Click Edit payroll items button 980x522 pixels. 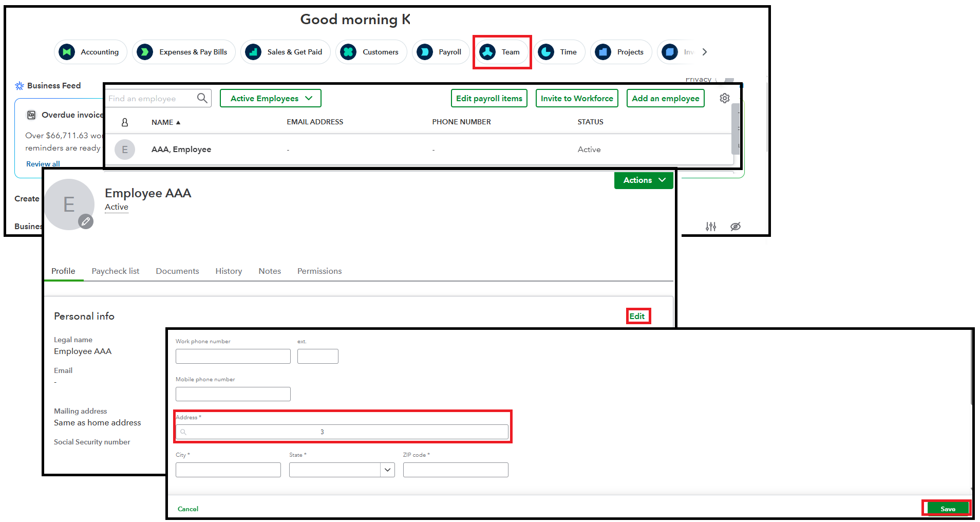tap(489, 98)
